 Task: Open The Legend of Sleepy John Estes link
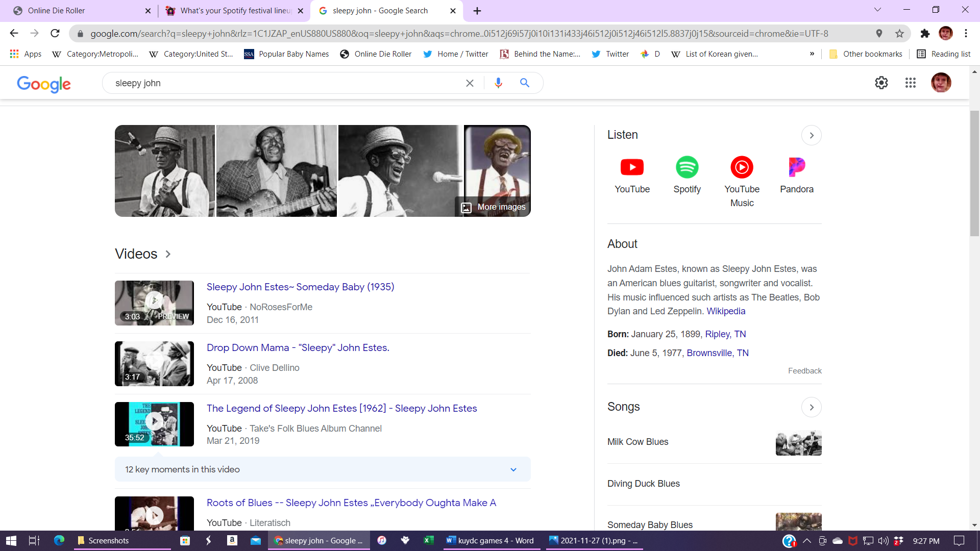[x=341, y=409]
